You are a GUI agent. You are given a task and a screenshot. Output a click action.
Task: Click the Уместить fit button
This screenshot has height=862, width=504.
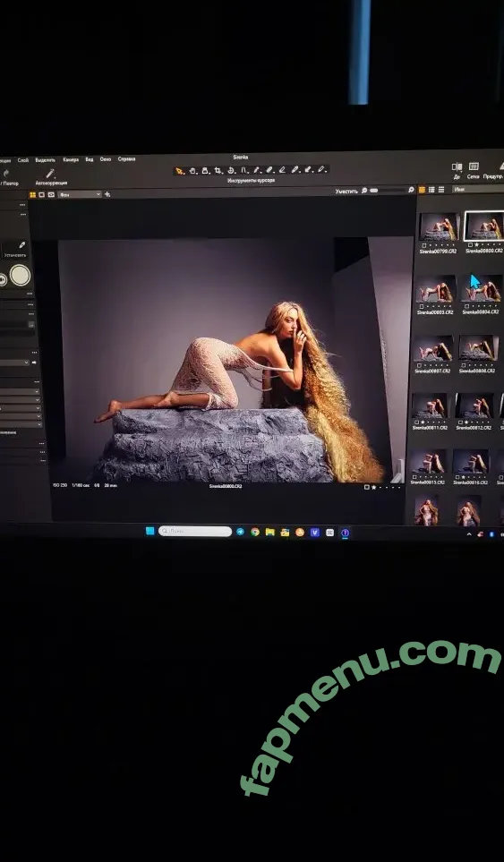346,191
